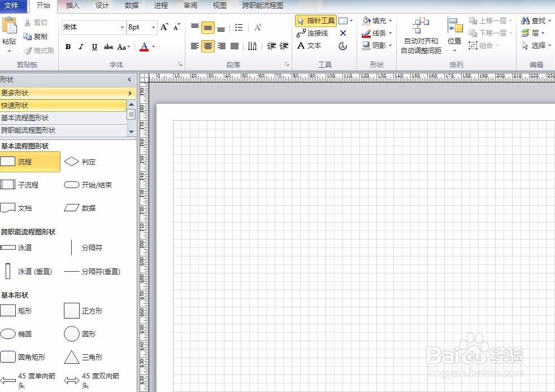Click the text direction icon
555x392 pixels.
(x=253, y=46)
